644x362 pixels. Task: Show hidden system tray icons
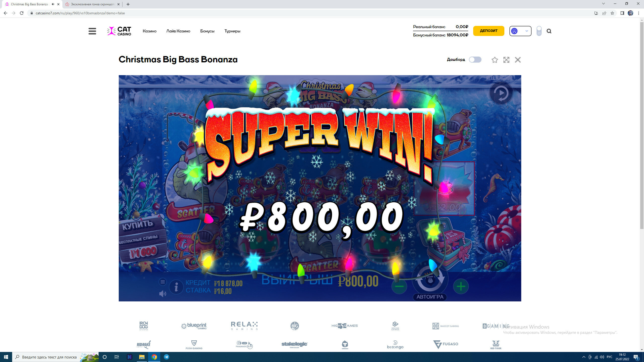click(584, 357)
